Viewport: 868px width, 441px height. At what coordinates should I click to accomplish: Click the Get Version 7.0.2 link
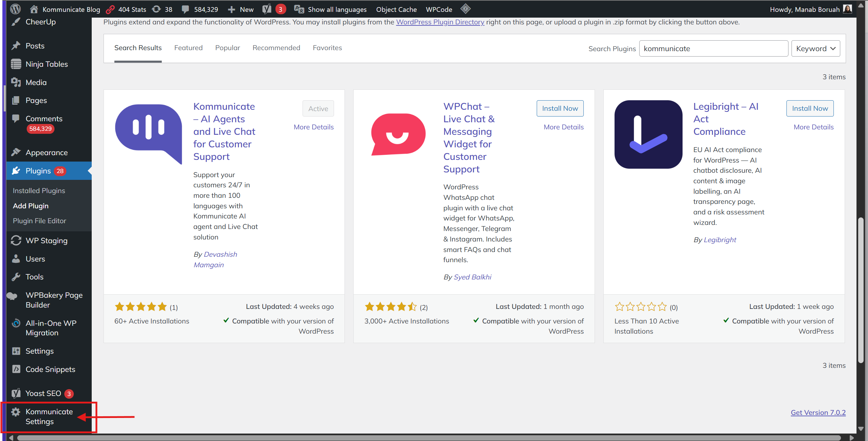point(818,413)
